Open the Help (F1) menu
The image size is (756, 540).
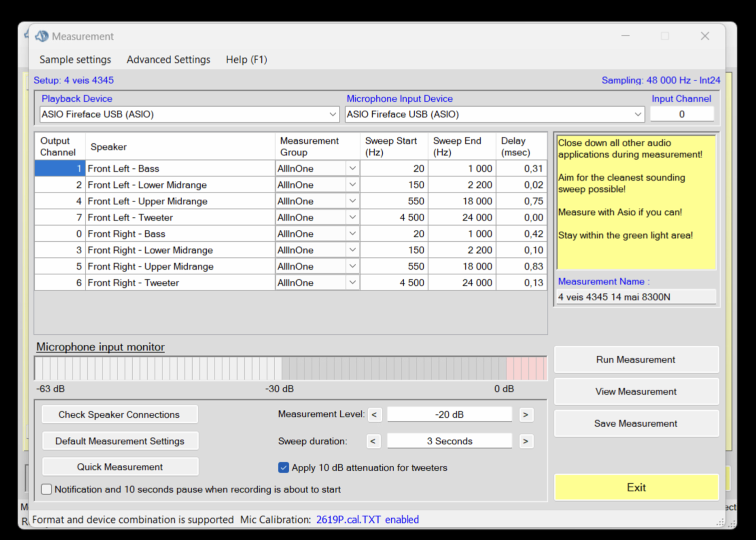click(x=246, y=59)
